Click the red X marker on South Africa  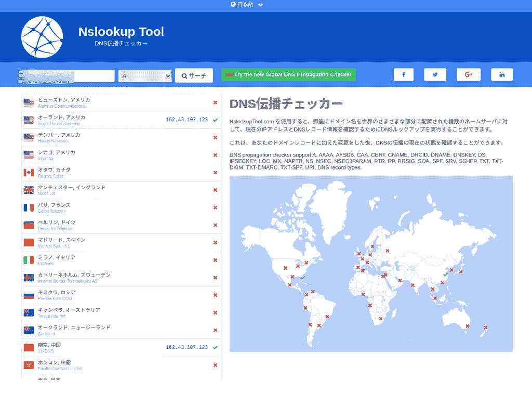coord(381,319)
